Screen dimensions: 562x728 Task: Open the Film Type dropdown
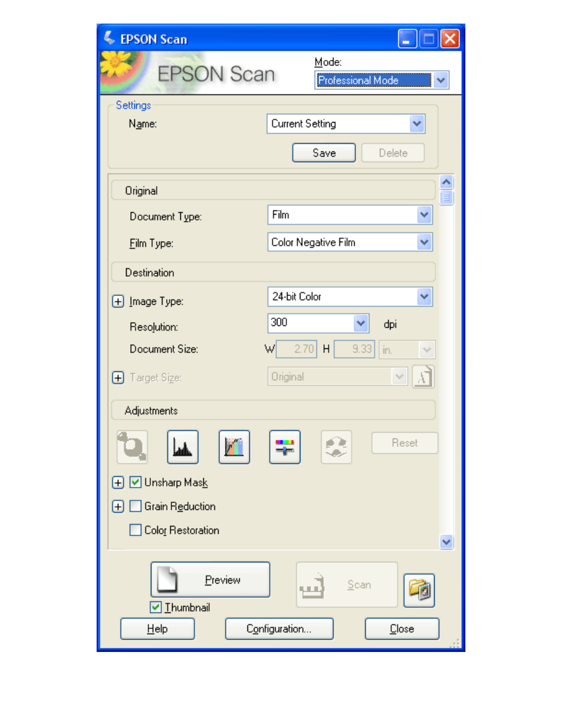350,242
